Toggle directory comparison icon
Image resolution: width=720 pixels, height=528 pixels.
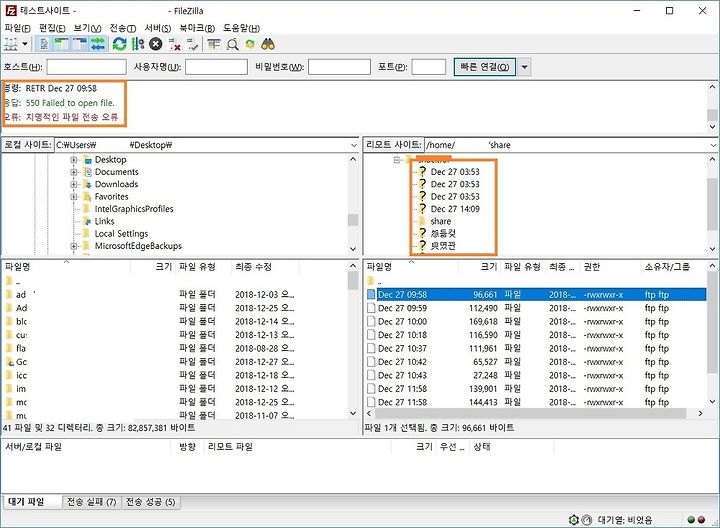233,45
